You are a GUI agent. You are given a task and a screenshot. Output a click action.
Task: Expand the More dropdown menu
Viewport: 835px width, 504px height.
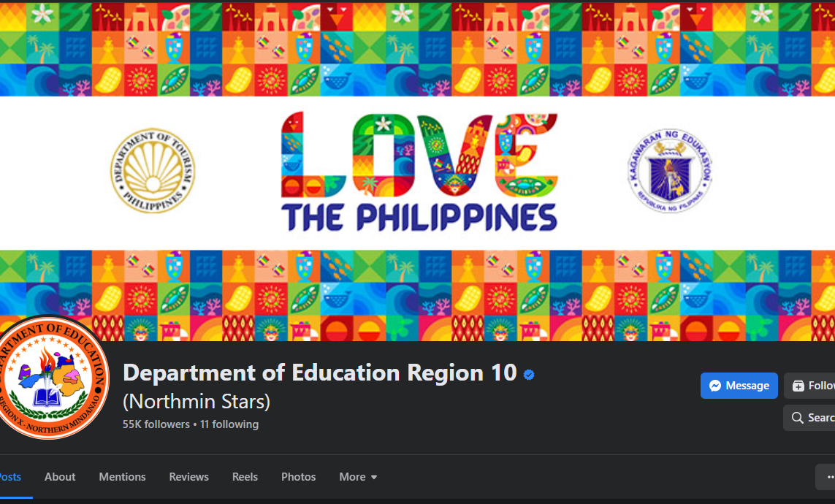358,477
